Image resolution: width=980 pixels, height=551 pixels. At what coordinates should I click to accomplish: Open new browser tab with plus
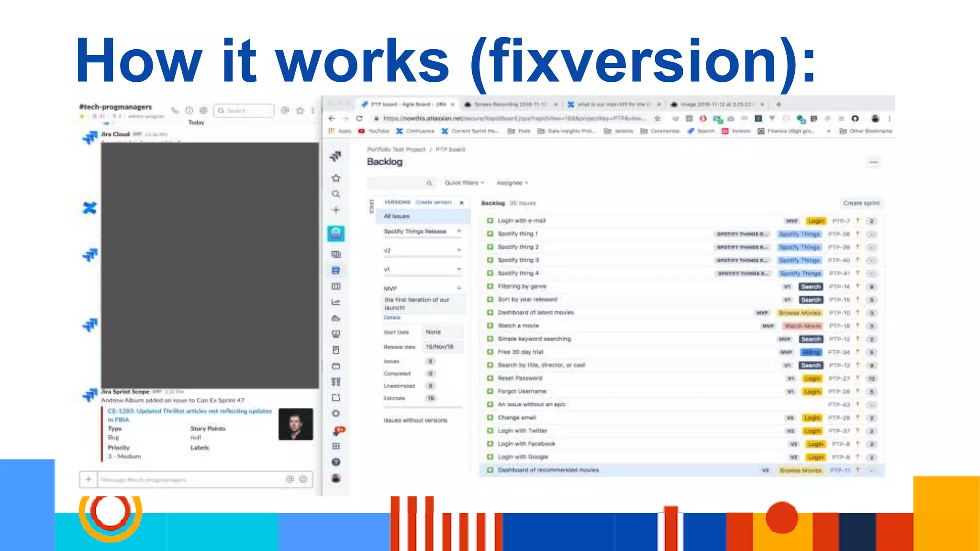[779, 104]
